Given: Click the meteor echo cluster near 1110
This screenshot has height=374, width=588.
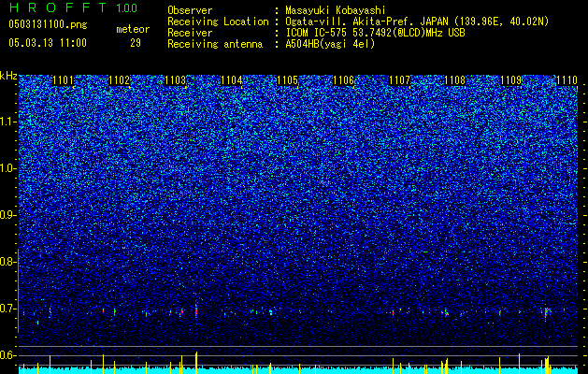Looking at the screenshot, I should 547,311.
